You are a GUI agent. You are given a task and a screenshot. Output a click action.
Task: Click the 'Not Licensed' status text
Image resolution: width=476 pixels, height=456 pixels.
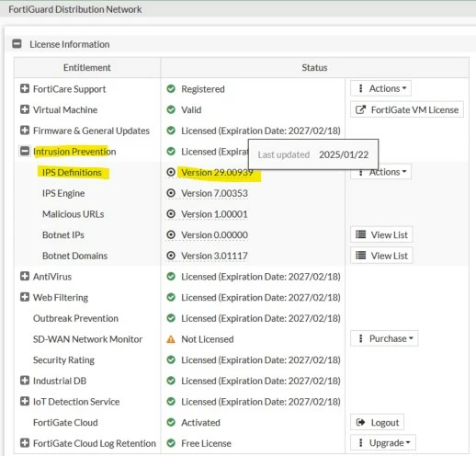click(208, 339)
